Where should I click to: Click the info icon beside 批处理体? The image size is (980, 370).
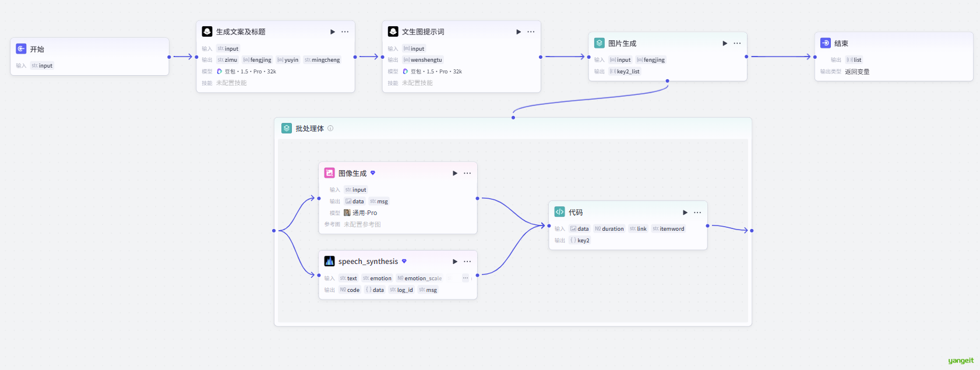click(330, 128)
